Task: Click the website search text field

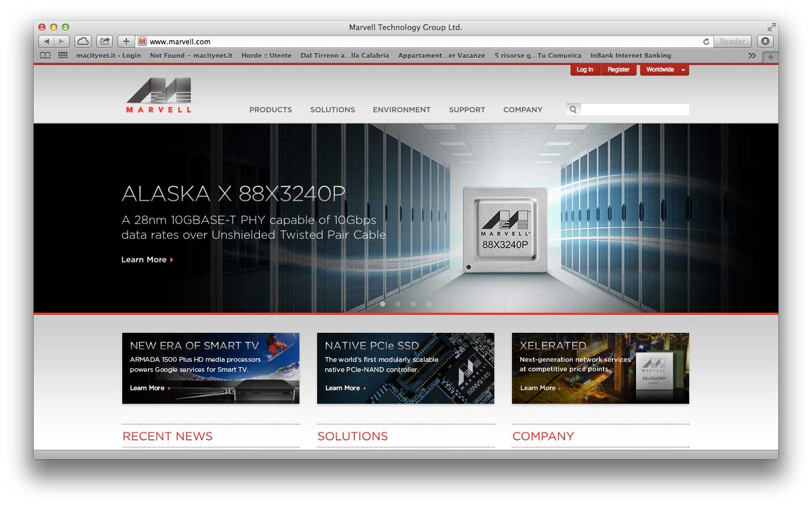Action: pyautogui.click(x=635, y=109)
